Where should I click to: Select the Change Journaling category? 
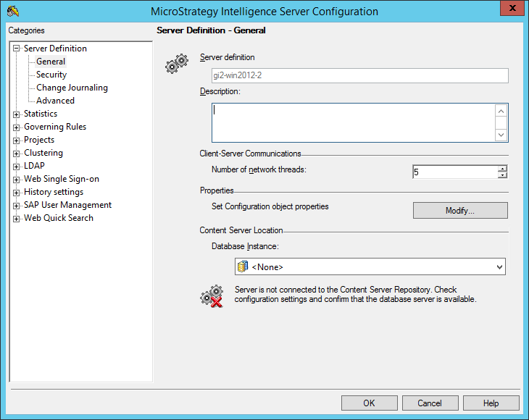pos(72,88)
